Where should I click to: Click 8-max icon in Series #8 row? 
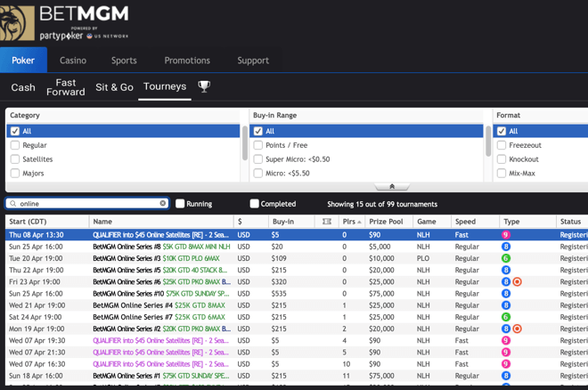pos(505,247)
